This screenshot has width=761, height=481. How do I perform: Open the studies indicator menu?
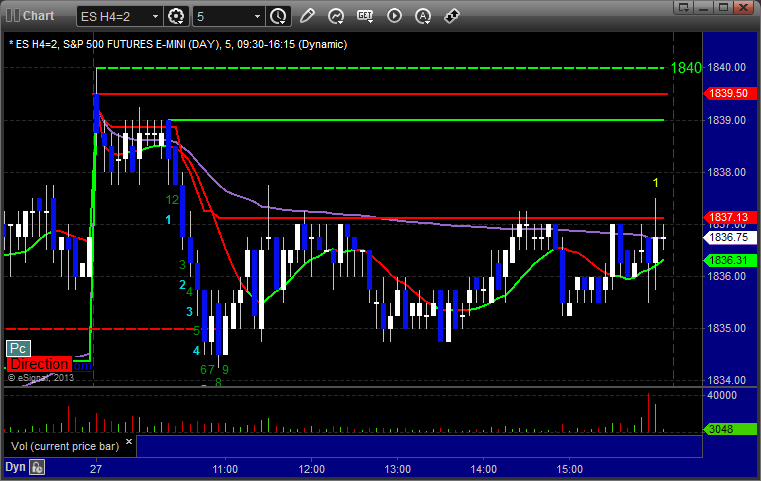tap(336, 16)
